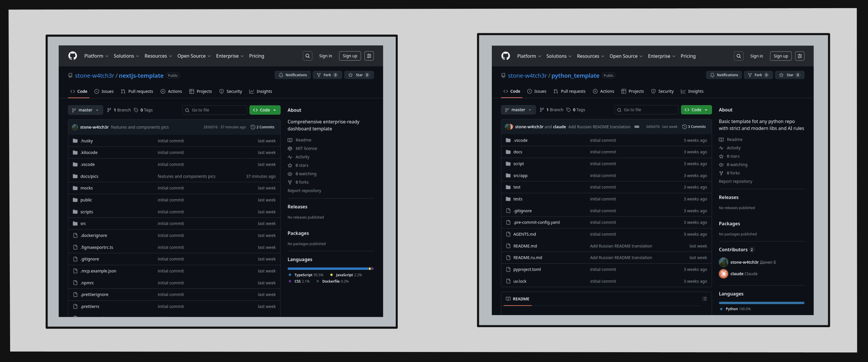View 3 Commits history in python_template
This screenshot has width=868, height=362.
(694, 127)
